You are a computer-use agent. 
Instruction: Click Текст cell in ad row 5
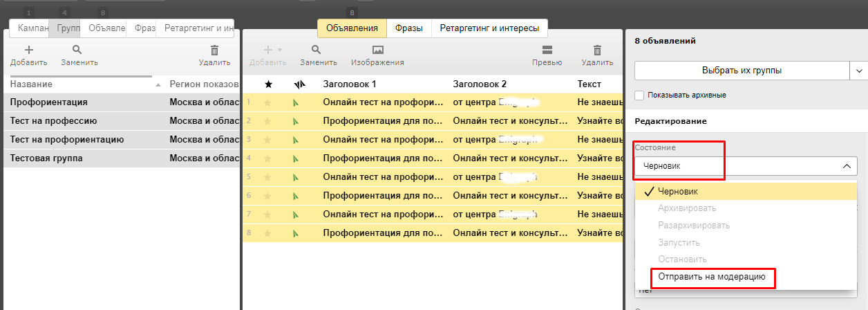[598, 177]
